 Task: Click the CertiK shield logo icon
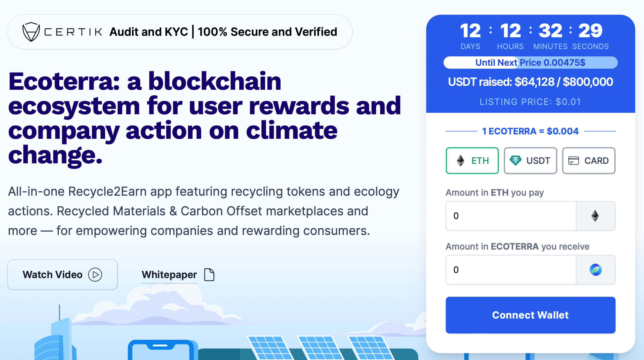[x=31, y=32]
